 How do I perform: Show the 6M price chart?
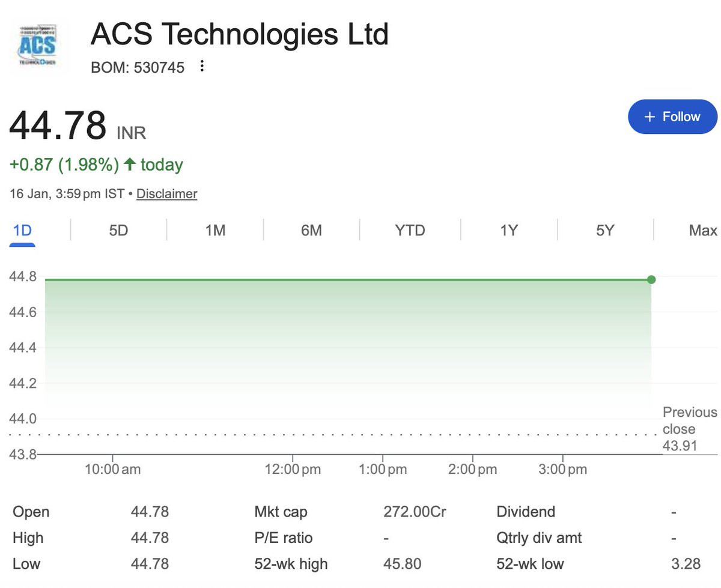click(x=311, y=231)
